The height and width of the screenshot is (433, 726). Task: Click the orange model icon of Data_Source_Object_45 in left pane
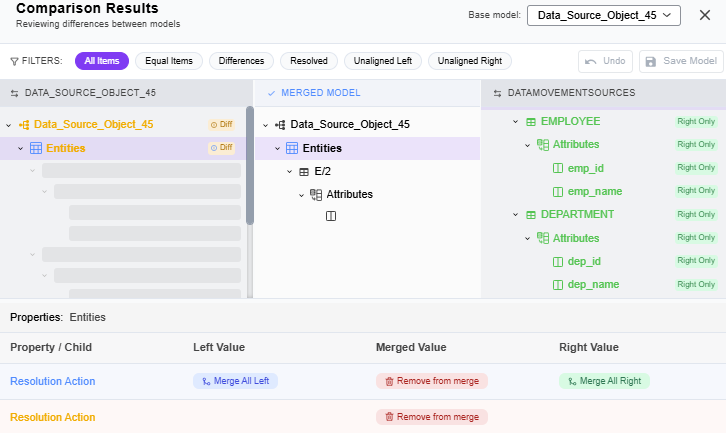[x=24, y=125]
